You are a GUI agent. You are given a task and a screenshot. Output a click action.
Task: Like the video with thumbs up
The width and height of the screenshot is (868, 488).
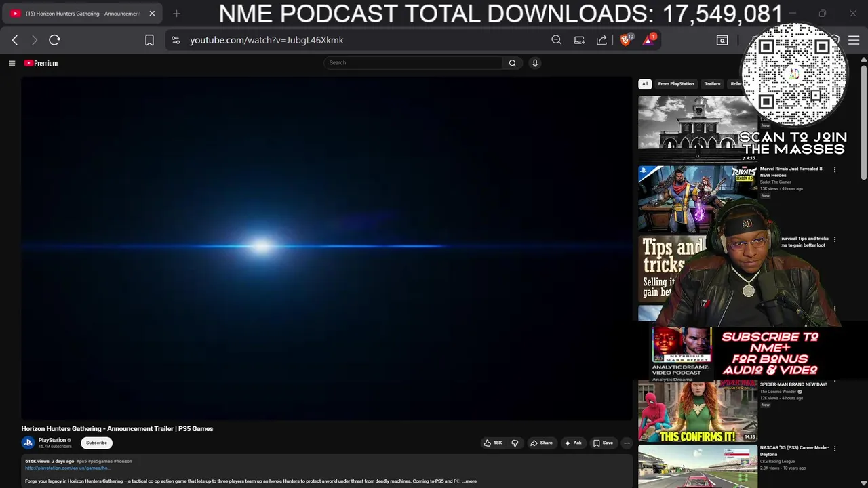coord(492,443)
